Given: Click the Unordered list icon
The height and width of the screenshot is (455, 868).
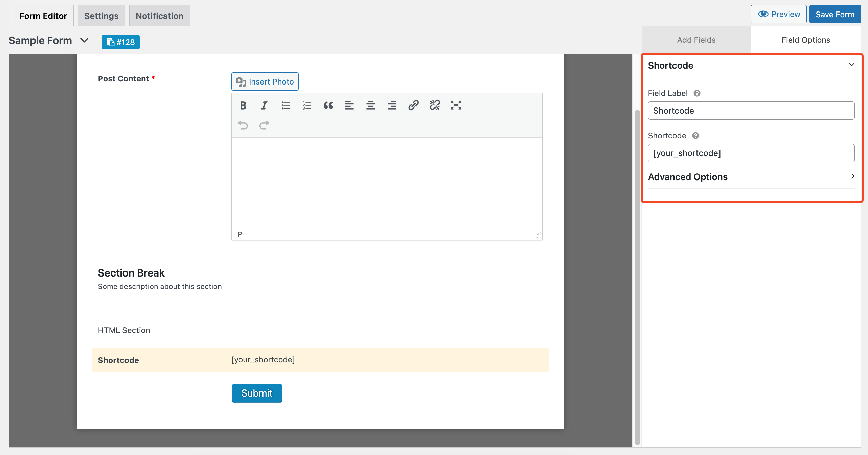Looking at the screenshot, I should point(285,105).
